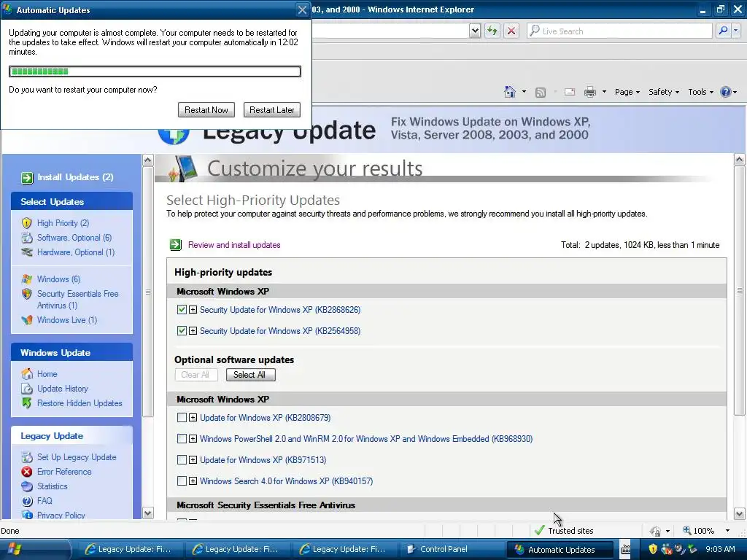Click the Update History icon
The image size is (747, 560).
click(x=27, y=389)
